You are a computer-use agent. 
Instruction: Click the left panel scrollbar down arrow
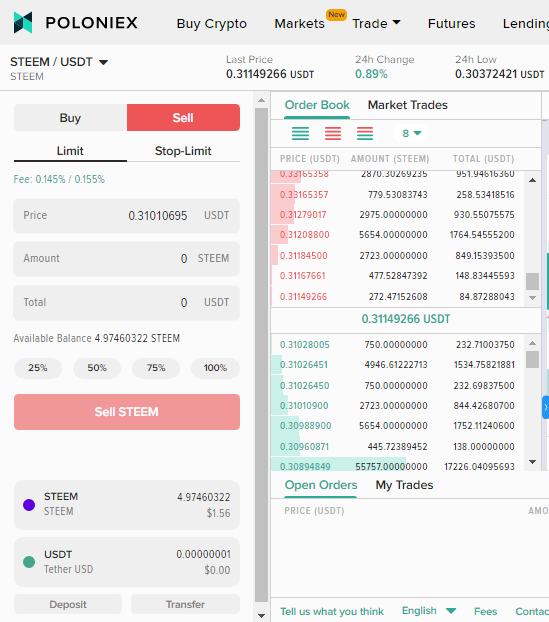point(261,616)
